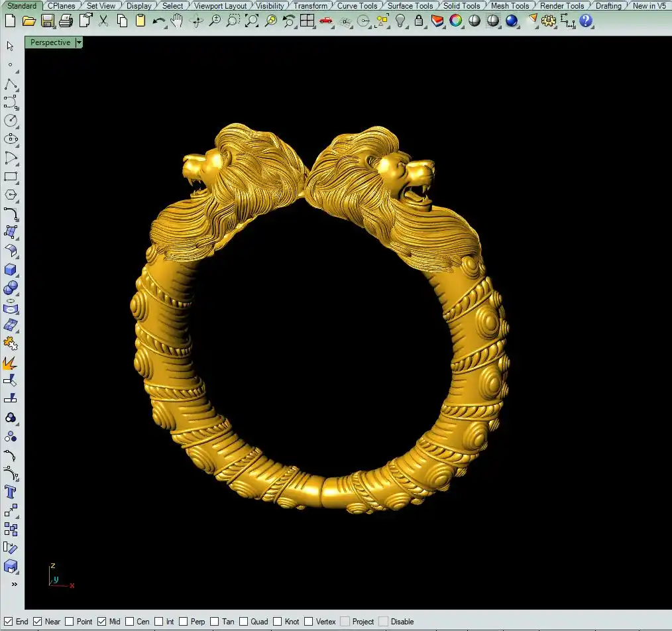Open the Surface Tools tab
This screenshot has height=631, width=672.
(x=410, y=5)
